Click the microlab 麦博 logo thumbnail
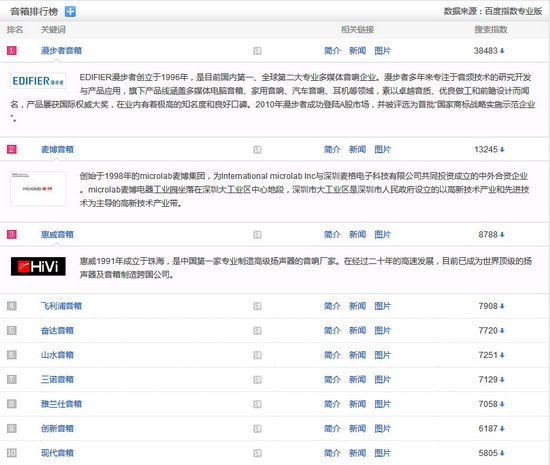 pos(38,189)
